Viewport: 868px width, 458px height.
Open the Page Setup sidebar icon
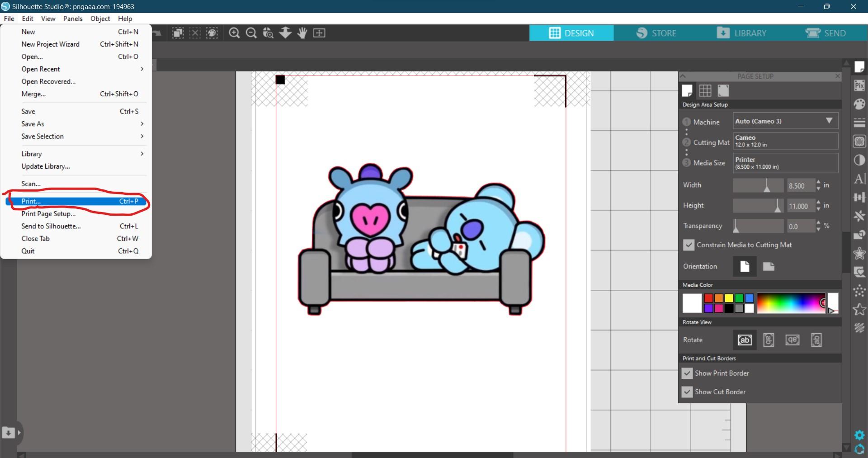[x=859, y=67]
